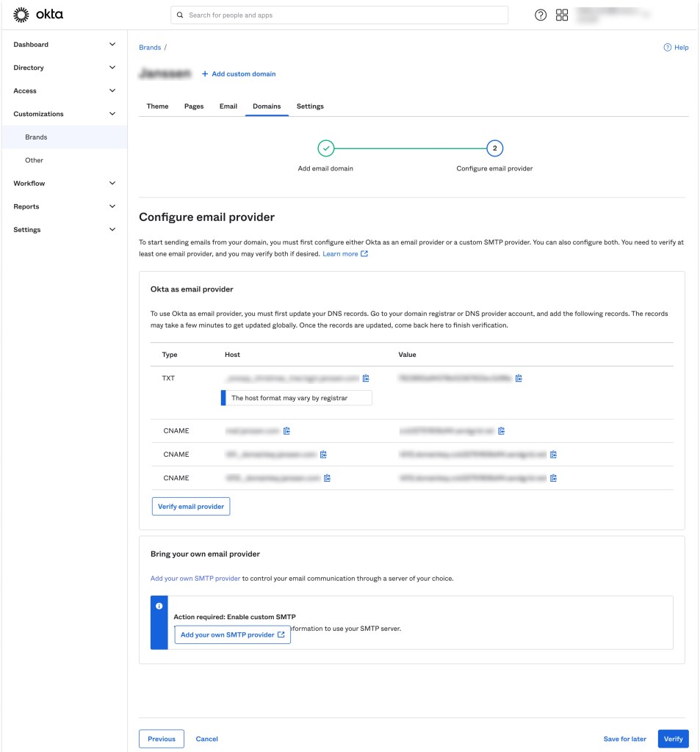The image size is (700, 752).
Task: Click Add your own SMTP provider button
Action: point(232,635)
